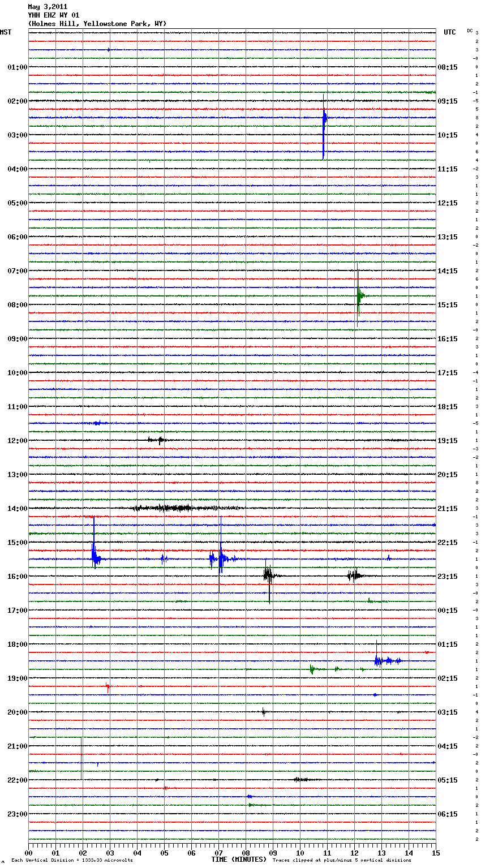Pick the 06:00 MST time label
This screenshot has height=868, width=481.
pyautogui.click(x=18, y=237)
